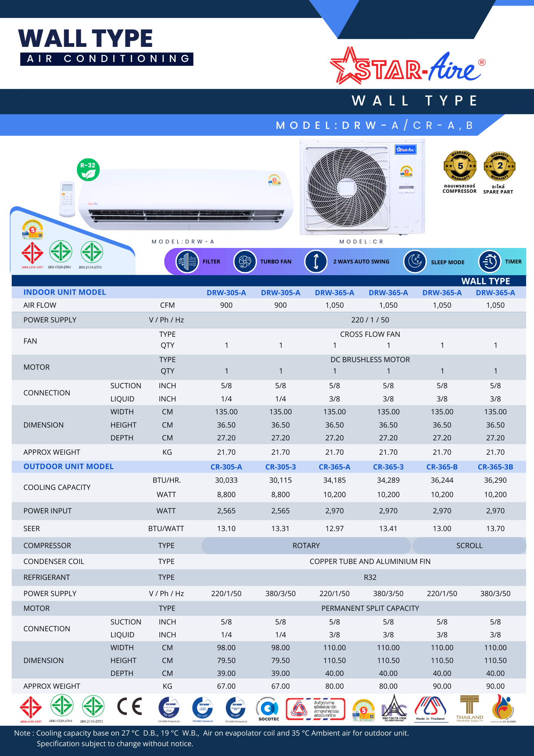Select the 2 Ways Auto Swing icon

pyautogui.click(x=316, y=262)
